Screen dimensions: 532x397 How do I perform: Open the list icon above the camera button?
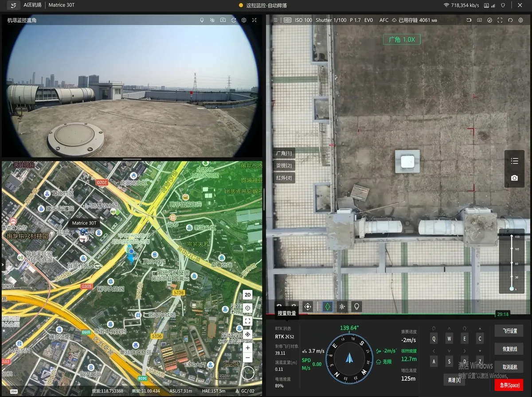pos(514,161)
